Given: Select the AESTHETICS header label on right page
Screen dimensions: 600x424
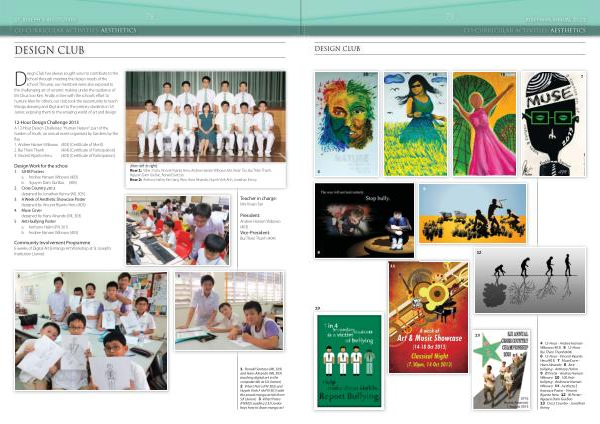Looking at the screenshot, I should click(568, 30).
